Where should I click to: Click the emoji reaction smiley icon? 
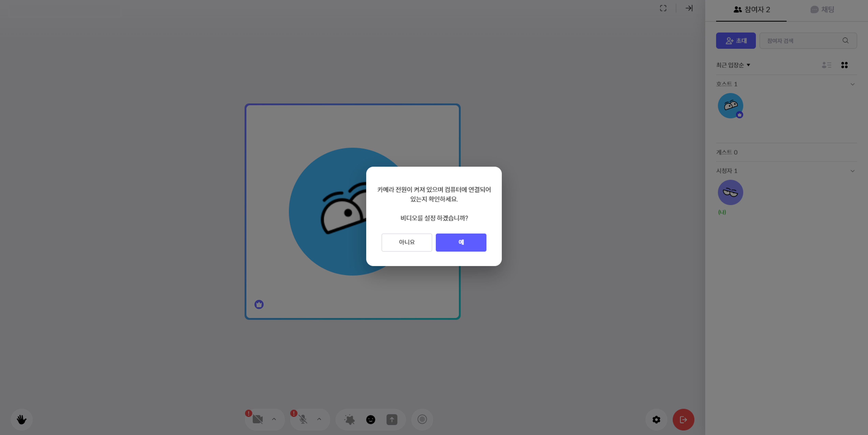pos(370,419)
